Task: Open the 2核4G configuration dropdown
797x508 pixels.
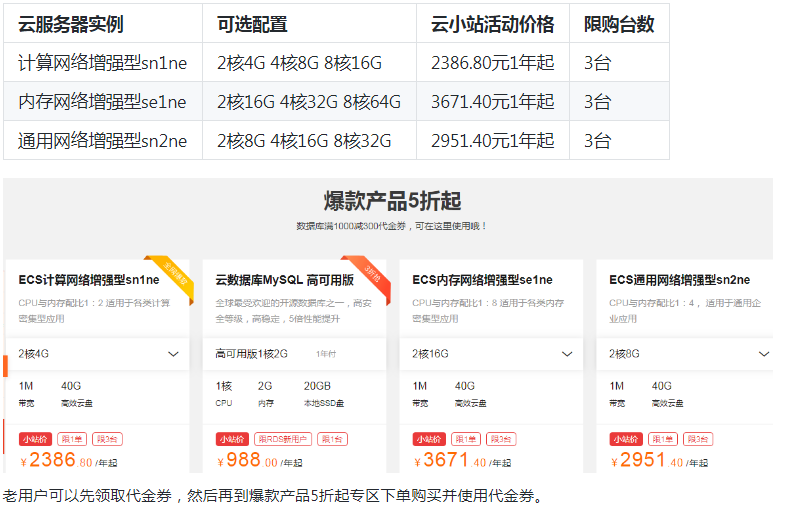Action: coord(98,354)
